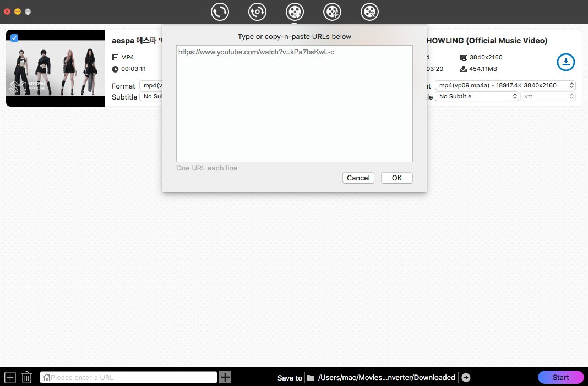Open the film reel compress tab

click(x=332, y=12)
